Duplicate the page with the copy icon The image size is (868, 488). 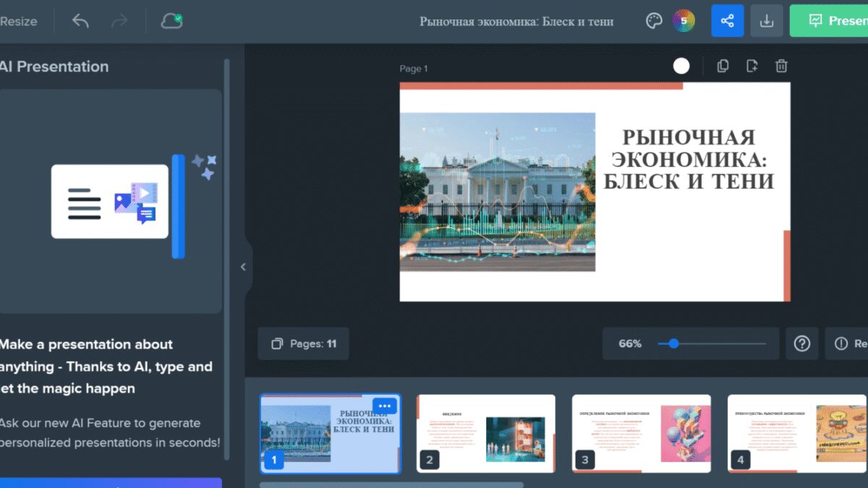point(722,67)
